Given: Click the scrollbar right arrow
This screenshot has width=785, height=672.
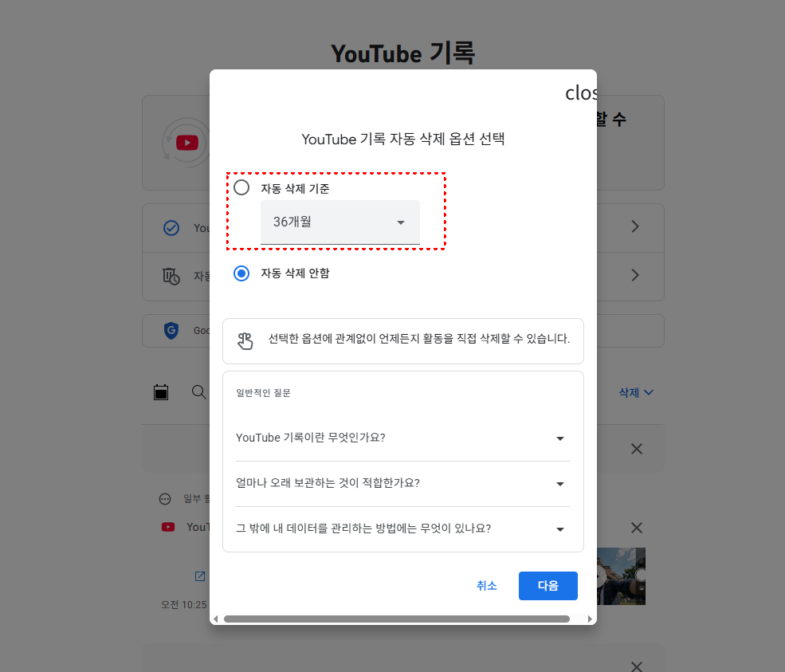Looking at the screenshot, I should click(590, 619).
